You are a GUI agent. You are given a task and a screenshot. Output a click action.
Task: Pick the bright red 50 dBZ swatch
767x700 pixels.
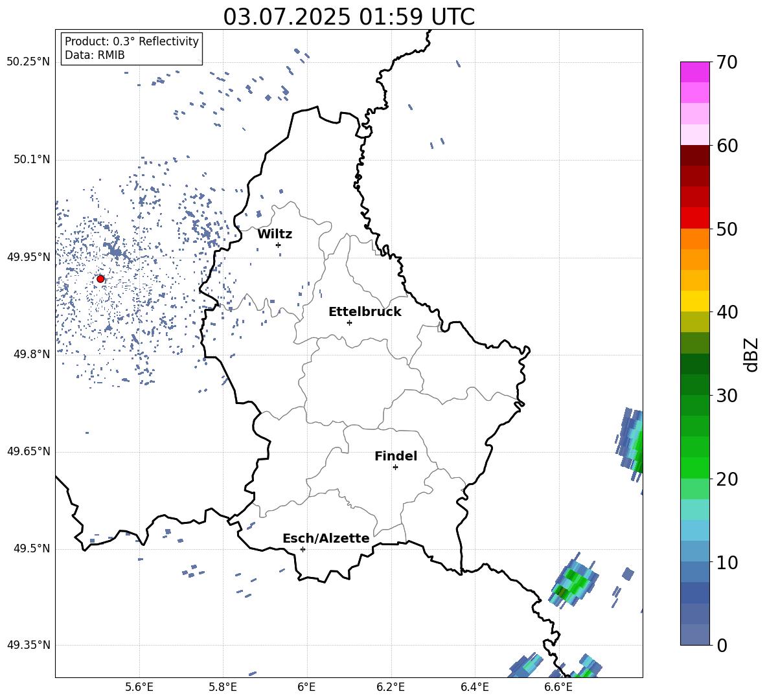point(694,218)
